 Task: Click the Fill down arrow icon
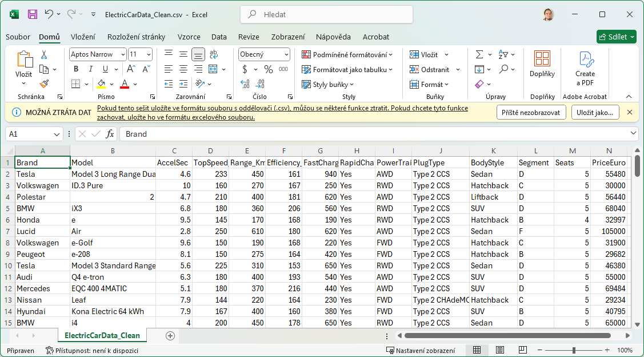click(479, 69)
